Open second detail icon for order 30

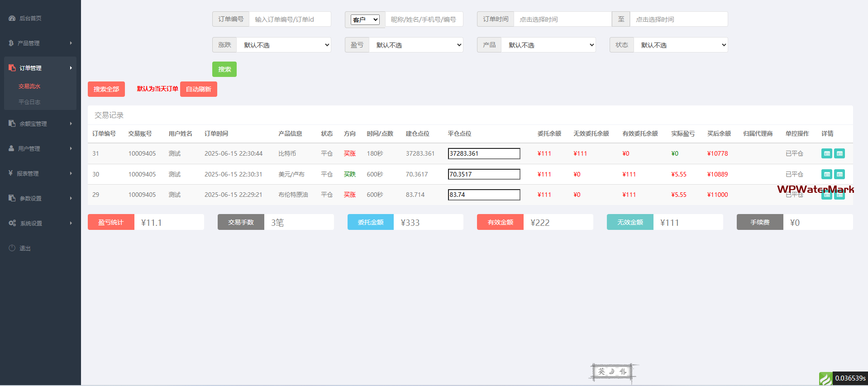(x=839, y=174)
